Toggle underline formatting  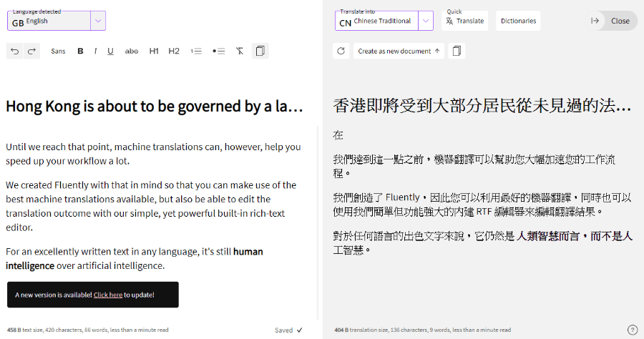point(110,51)
